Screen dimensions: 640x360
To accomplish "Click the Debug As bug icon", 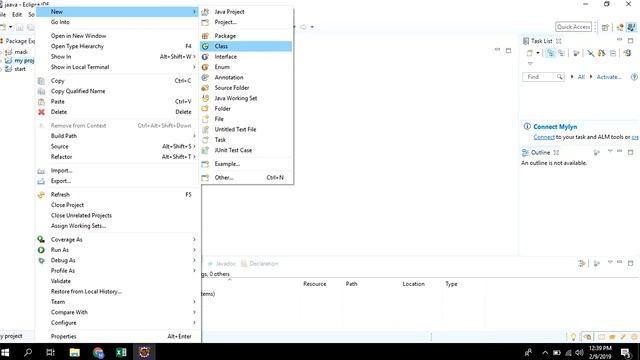I will 41,260.
